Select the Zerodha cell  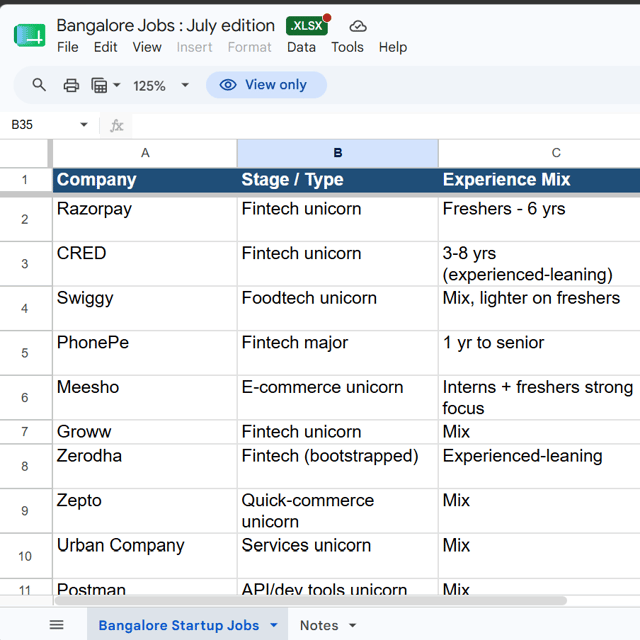click(x=145, y=466)
